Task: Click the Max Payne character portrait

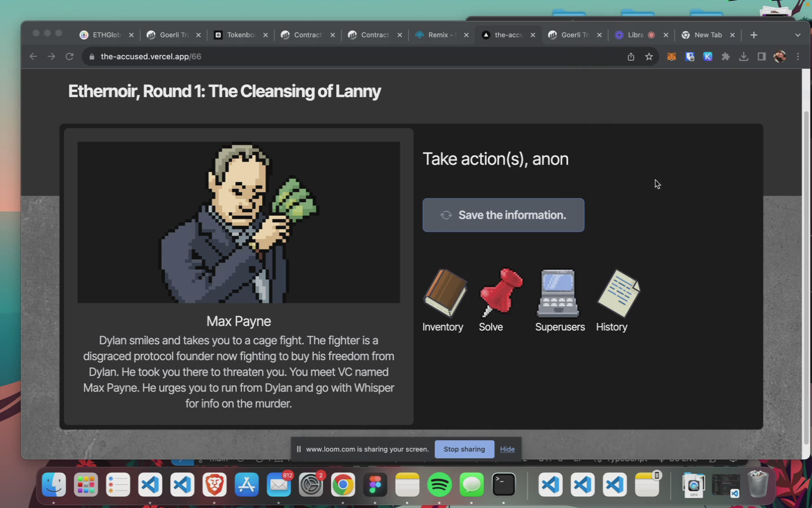Action: [239, 222]
